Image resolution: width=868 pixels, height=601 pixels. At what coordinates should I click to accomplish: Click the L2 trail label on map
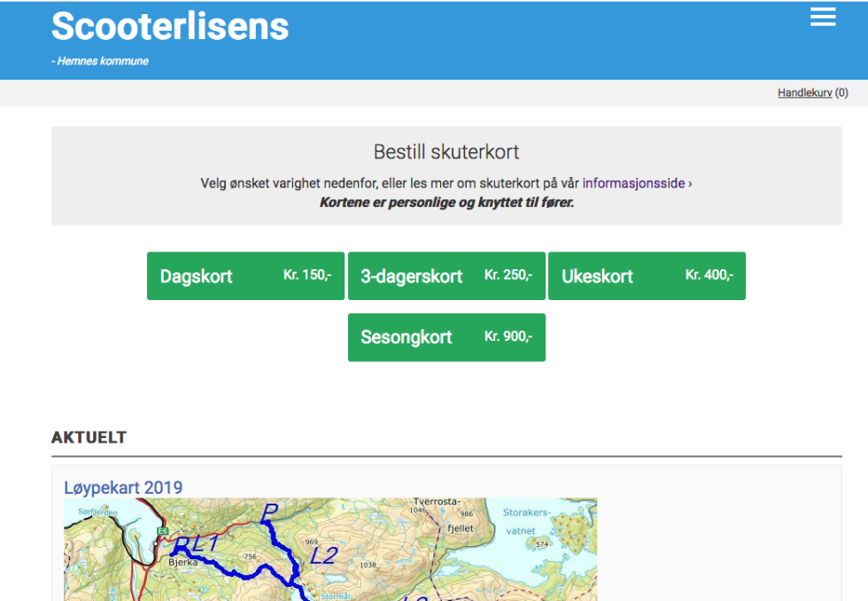point(323,556)
